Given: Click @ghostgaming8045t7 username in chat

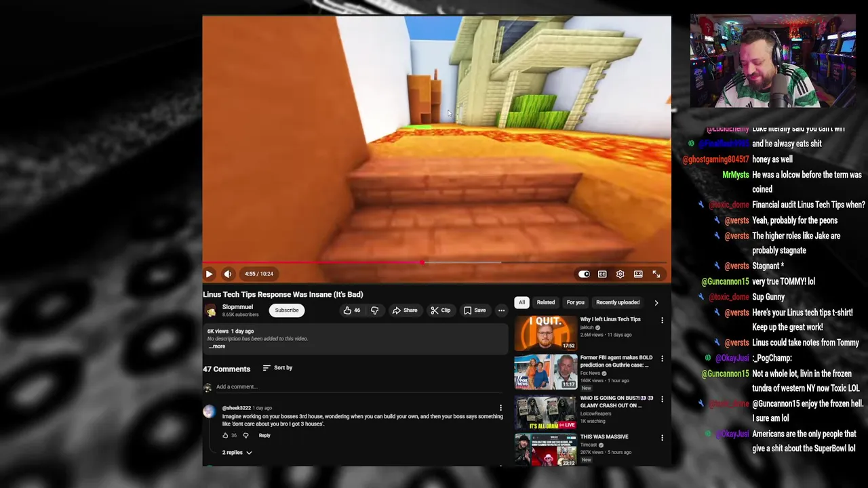Looking at the screenshot, I should click(715, 159).
